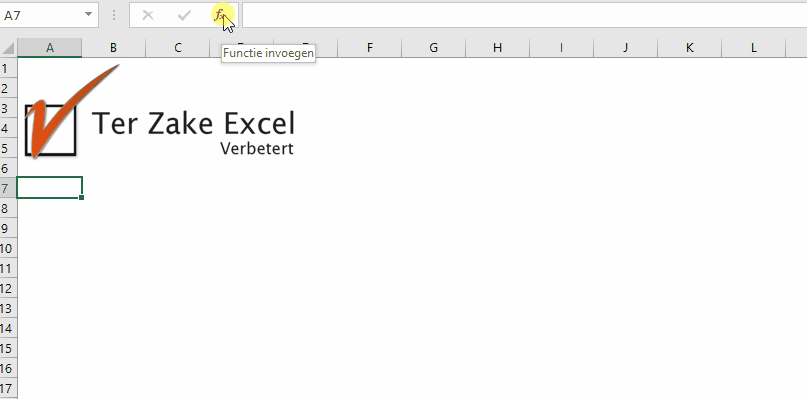
Task: Select row 14 header
Action: coord(8,328)
